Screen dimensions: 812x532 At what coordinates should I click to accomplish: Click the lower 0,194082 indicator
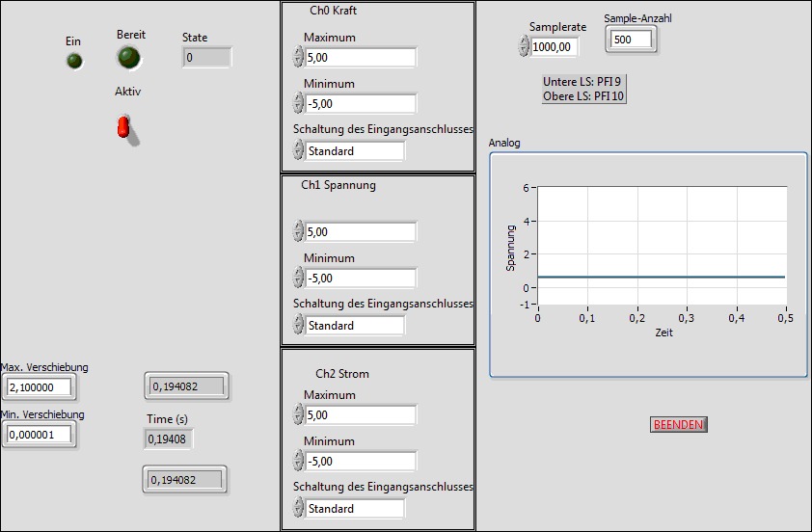pyautogui.click(x=185, y=480)
